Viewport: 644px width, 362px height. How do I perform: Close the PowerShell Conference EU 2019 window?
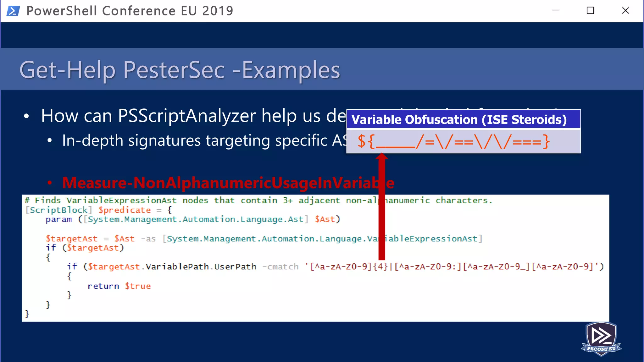[x=625, y=10]
